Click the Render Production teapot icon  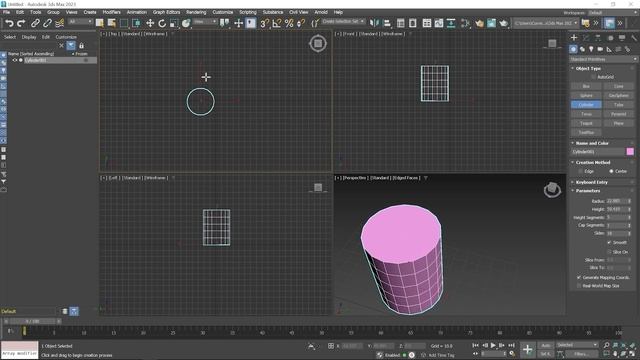(x=504, y=23)
